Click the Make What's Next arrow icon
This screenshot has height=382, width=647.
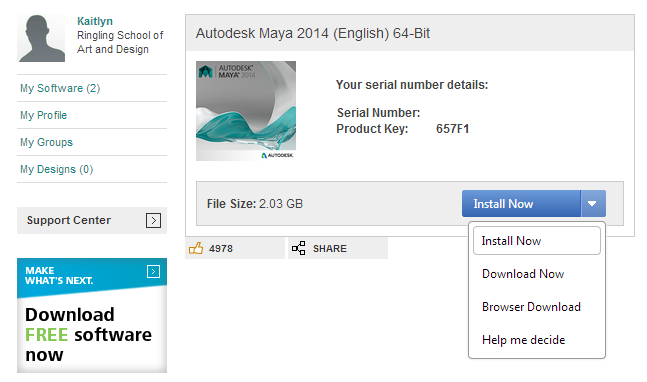pyautogui.click(x=153, y=271)
